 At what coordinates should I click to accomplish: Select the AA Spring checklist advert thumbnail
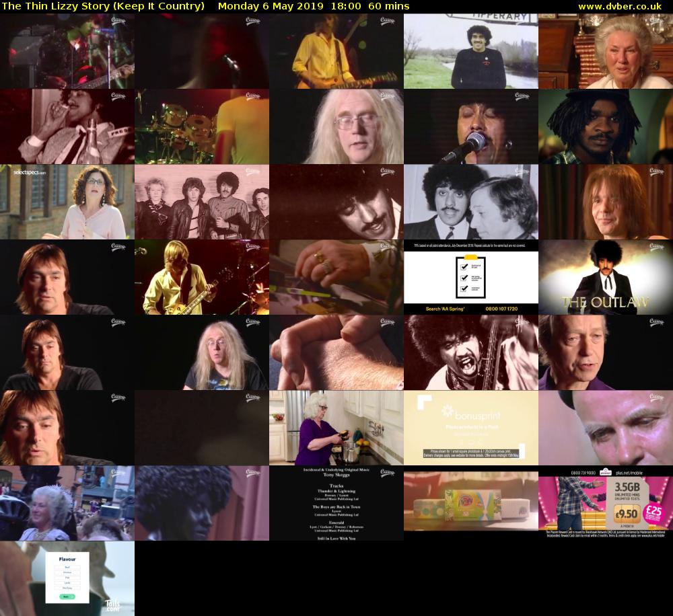click(x=471, y=277)
